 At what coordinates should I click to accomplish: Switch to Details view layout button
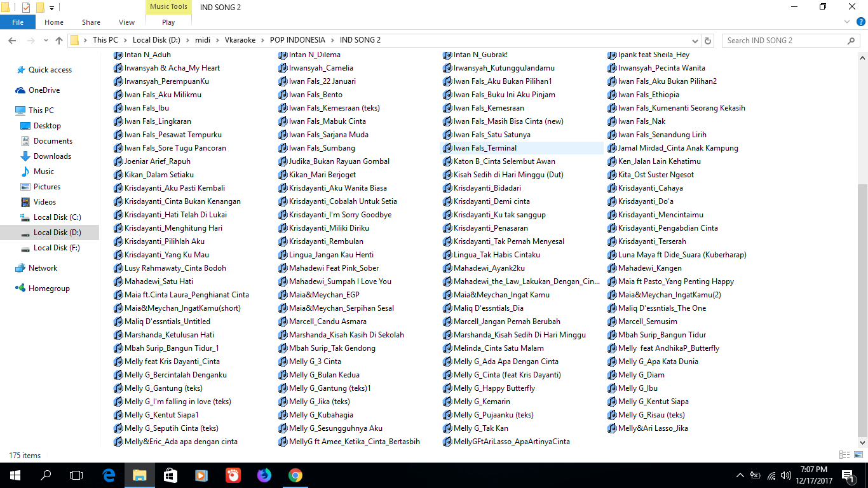pos(844,455)
